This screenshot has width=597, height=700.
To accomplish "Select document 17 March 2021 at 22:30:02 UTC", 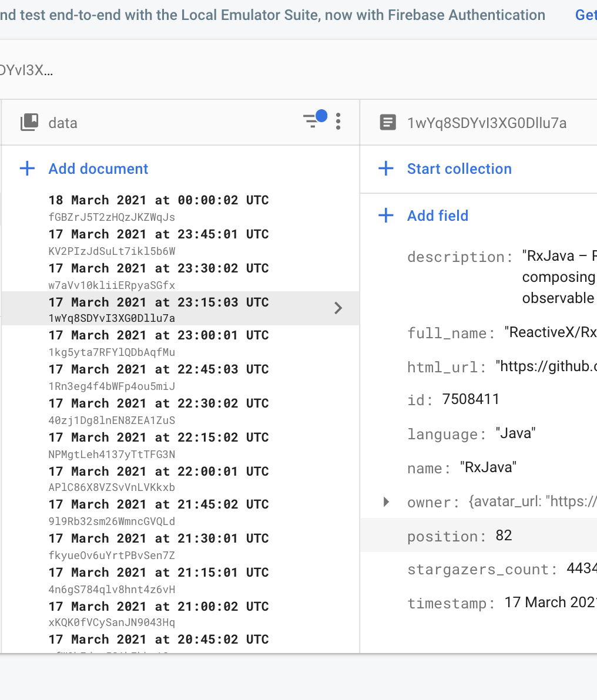I will [x=159, y=403].
